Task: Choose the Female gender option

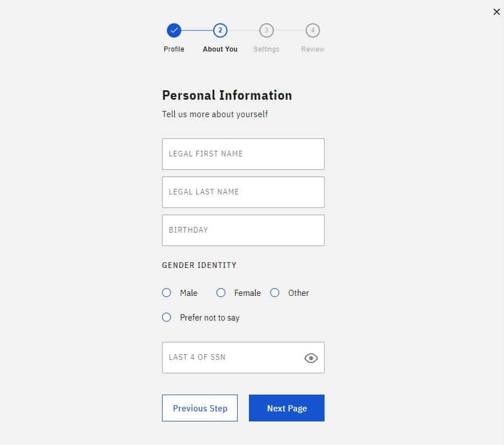Action: (x=221, y=293)
